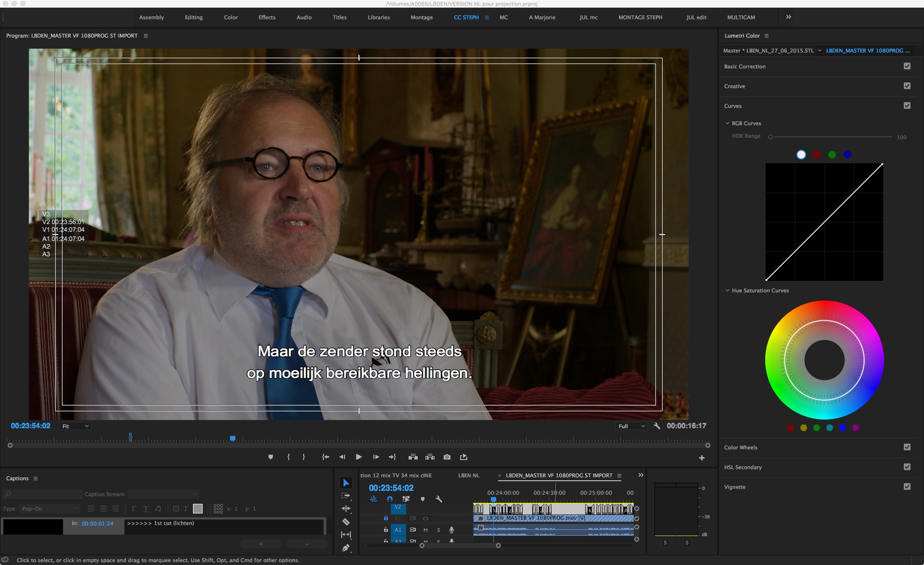Open the Master clip dropdown in Lumetri
924x565 pixels.
[820, 51]
